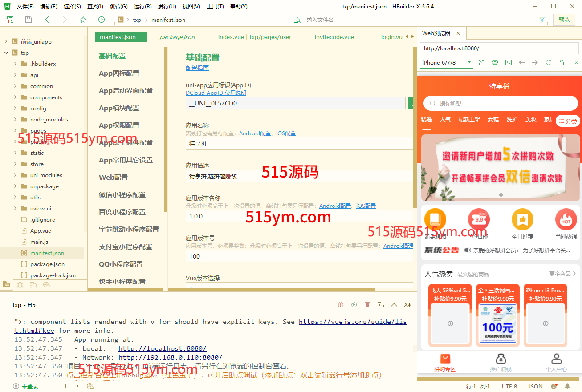Click the star bookmark icon in toolbar
This screenshot has width=582, height=392.
(x=83, y=20)
